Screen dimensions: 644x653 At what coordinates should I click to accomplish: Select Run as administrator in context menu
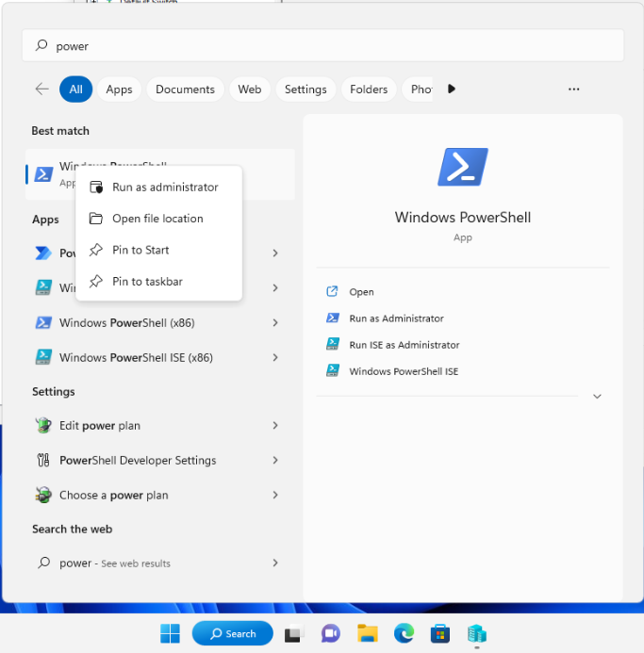[165, 188]
